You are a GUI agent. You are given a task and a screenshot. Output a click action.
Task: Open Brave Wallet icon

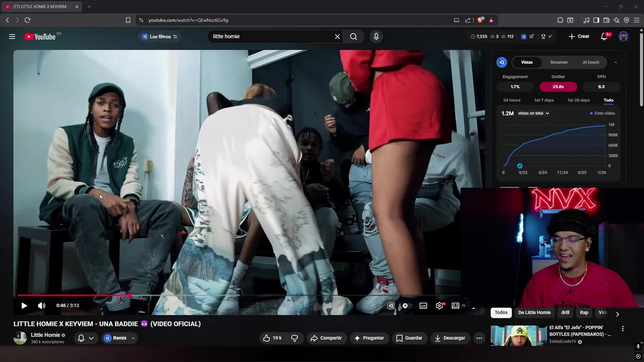606,20
